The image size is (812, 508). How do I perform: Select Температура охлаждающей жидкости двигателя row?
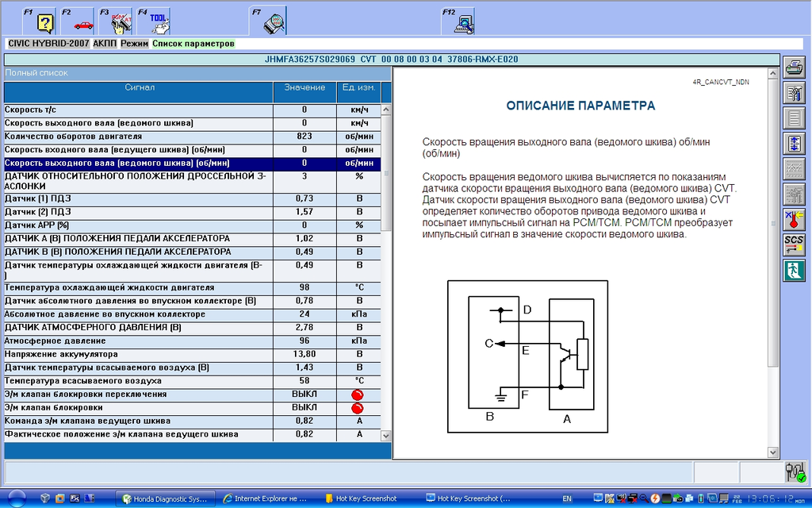click(192, 288)
